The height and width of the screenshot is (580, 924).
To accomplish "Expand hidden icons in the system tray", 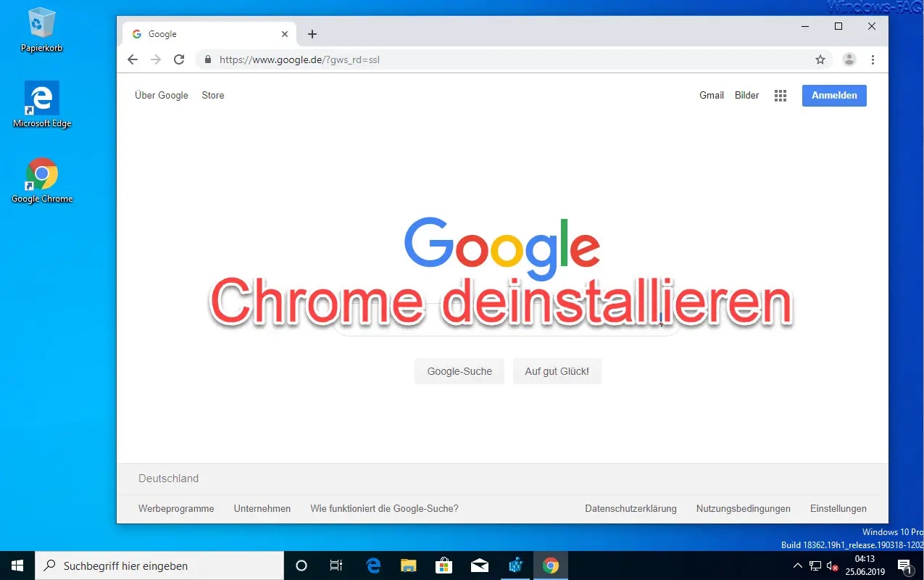I will pos(797,565).
